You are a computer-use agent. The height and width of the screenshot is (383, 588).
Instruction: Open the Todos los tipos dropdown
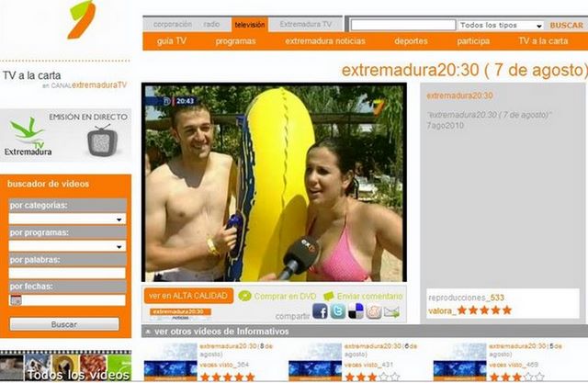point(501,25)
